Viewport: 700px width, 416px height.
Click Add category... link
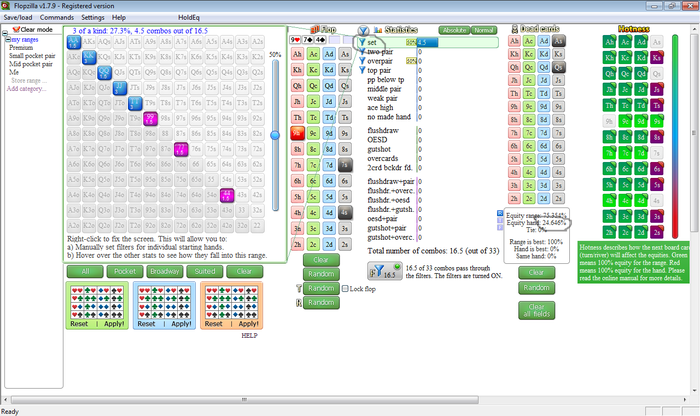click(27, 88)
